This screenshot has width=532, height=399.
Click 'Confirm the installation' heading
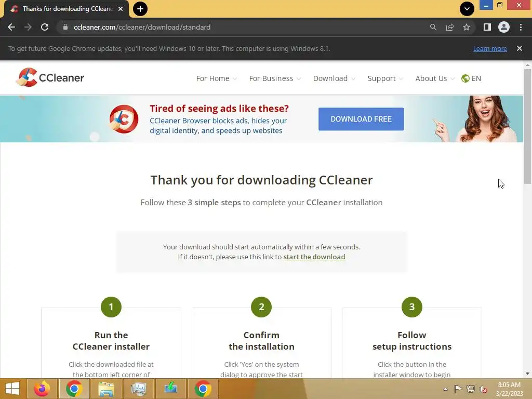[x=261, y=341]
